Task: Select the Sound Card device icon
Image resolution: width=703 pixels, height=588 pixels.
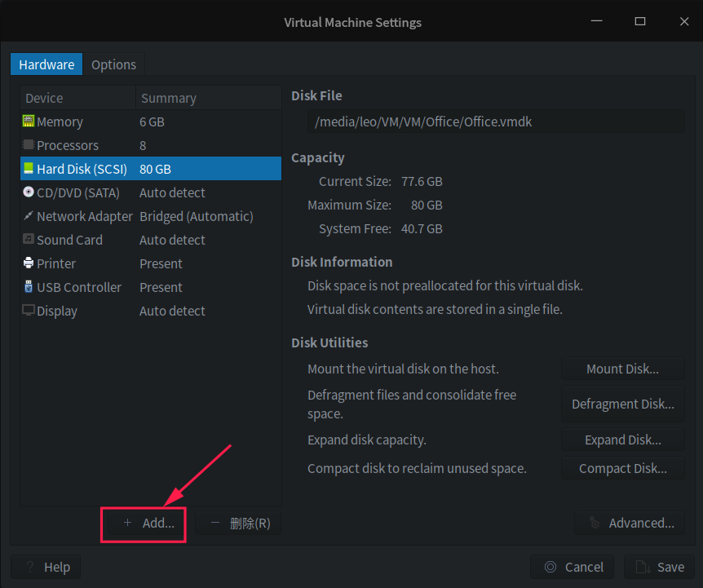Action: pyautogui.click(x=28, y=240)
